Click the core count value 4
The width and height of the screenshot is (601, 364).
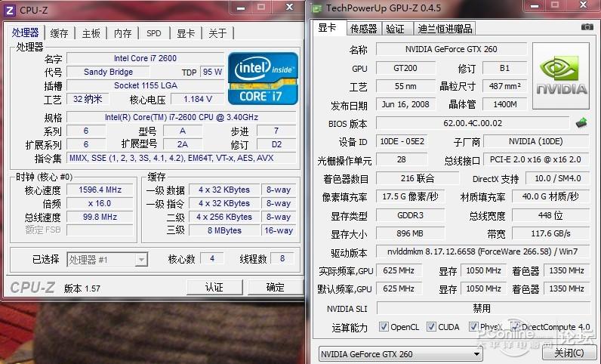(x=212, y=258)
